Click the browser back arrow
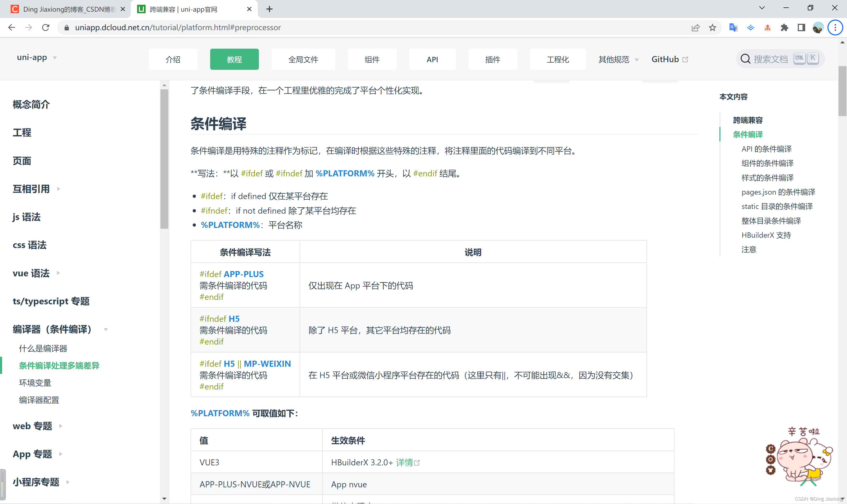Viewport: 847px width, 504px height. coord(12,28)
